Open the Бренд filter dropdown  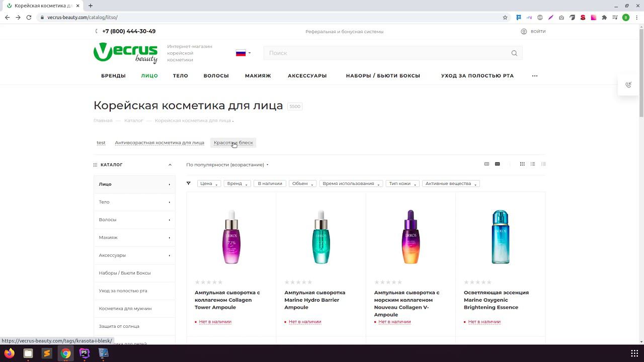click(237, 184)
